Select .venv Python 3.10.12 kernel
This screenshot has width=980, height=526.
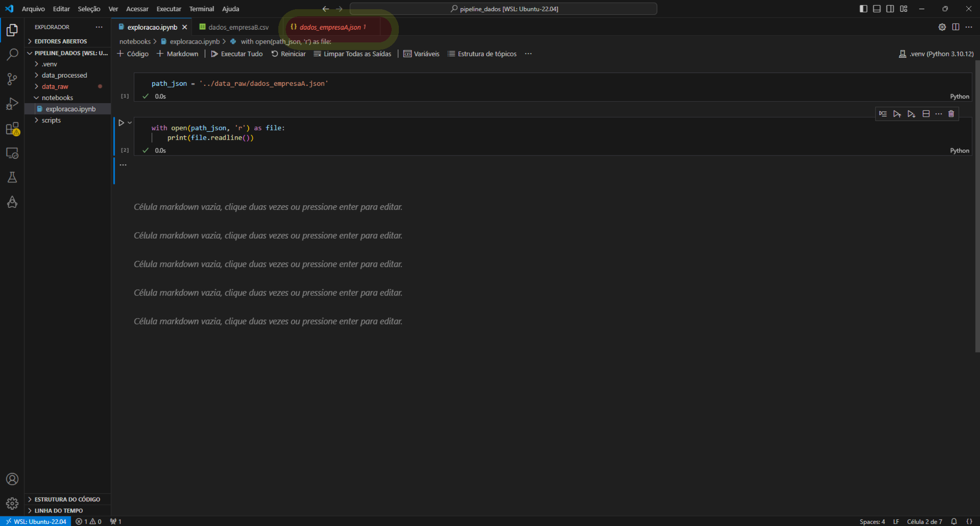coord(936,54)
